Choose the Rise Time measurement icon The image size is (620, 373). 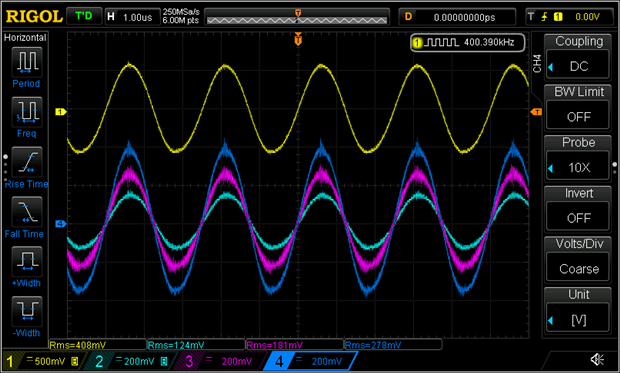point(27,162)
